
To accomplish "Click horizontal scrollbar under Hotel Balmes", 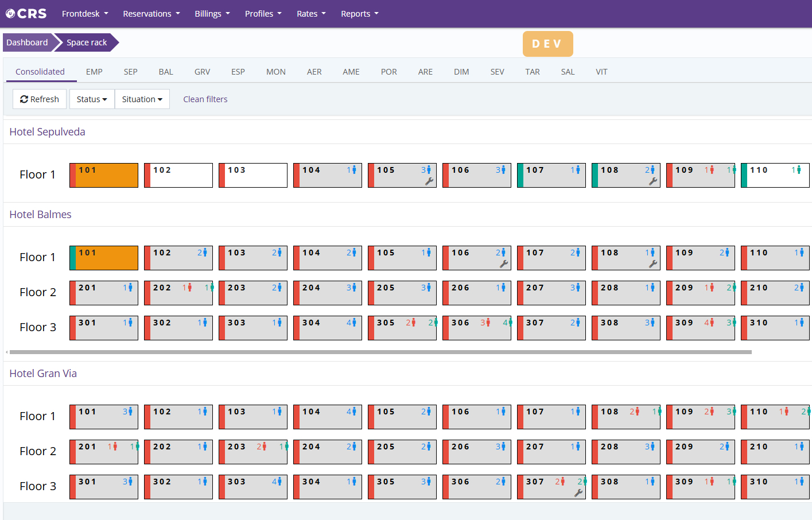I will click(380, 352).
